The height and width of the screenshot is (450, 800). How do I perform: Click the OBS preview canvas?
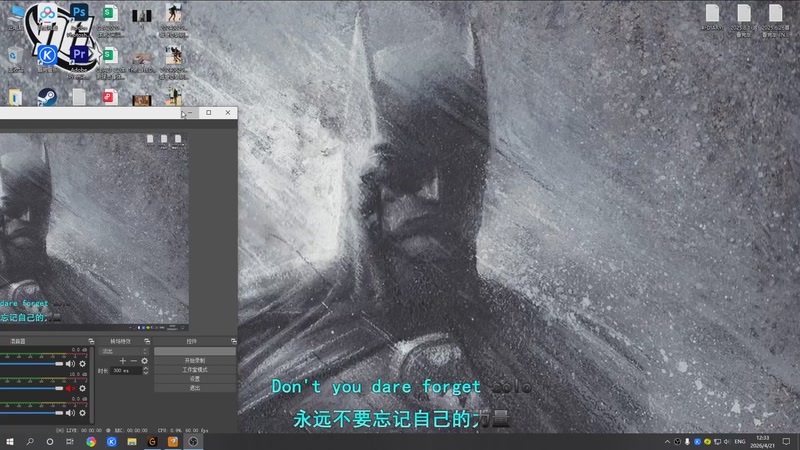(94, 229)
